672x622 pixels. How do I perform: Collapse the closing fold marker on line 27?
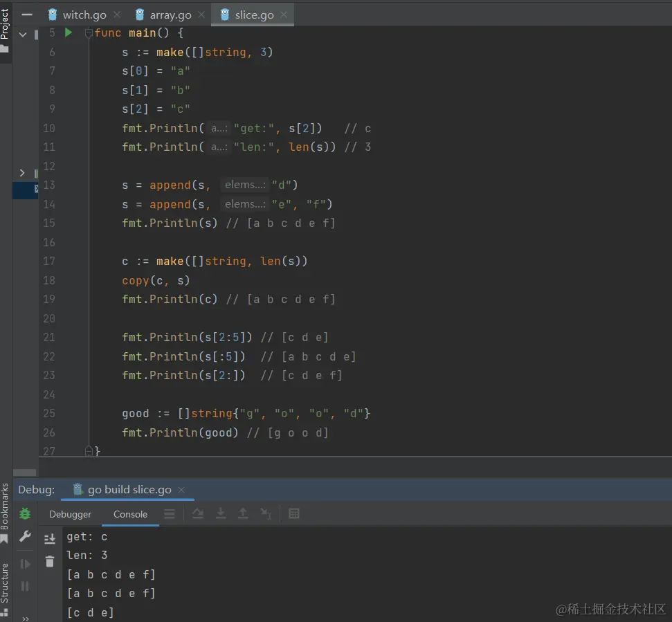pos(89,450)
